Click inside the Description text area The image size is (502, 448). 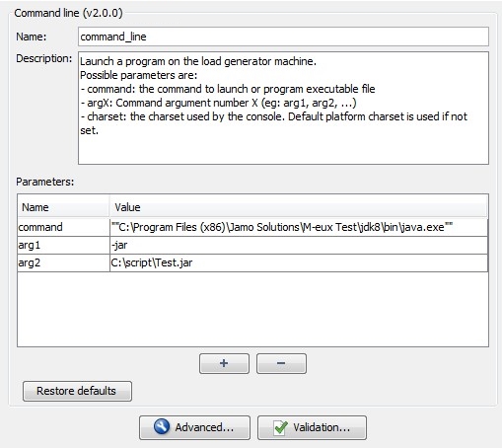click(283, 108)
